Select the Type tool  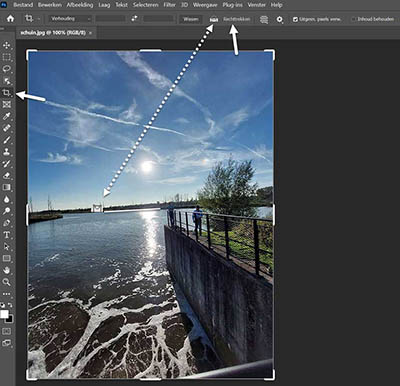(6, 235)
